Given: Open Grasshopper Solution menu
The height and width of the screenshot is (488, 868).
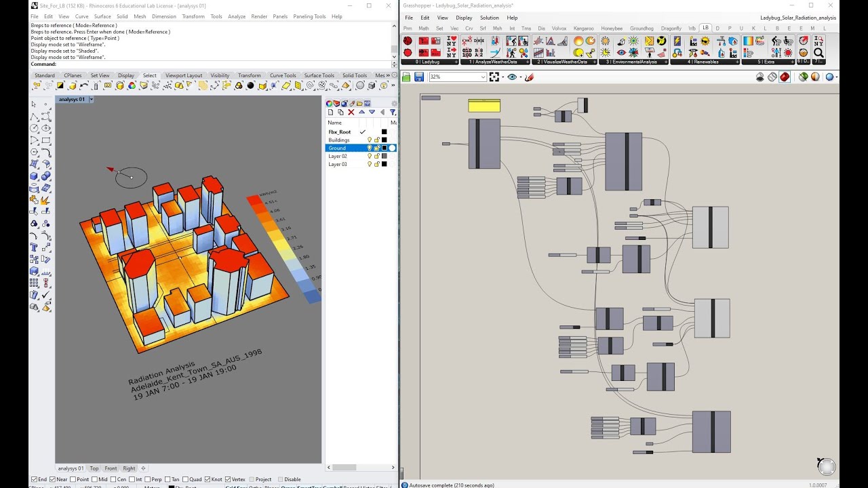Looking at the screenshot, I should point(489,18).
